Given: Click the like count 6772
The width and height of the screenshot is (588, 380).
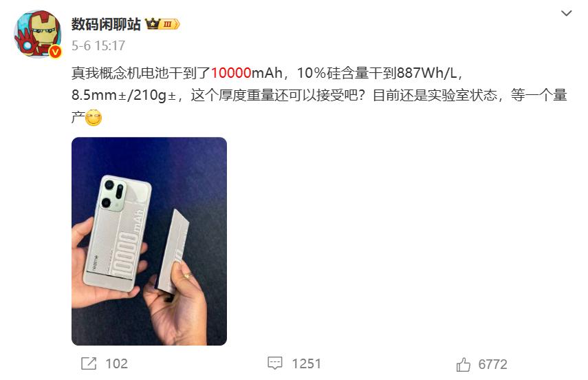Looking at the screenshot, I should click(x=492, y=364).
